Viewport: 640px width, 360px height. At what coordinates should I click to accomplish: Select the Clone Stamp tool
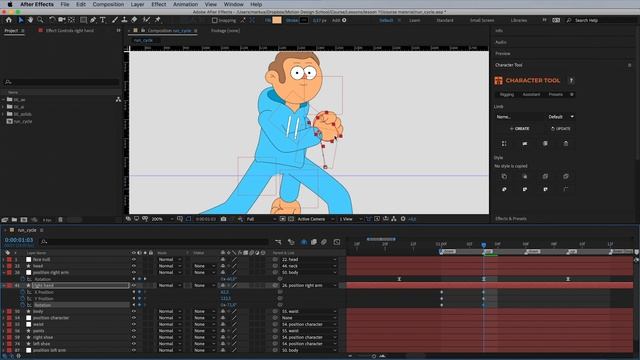click(x=124, y=20)
